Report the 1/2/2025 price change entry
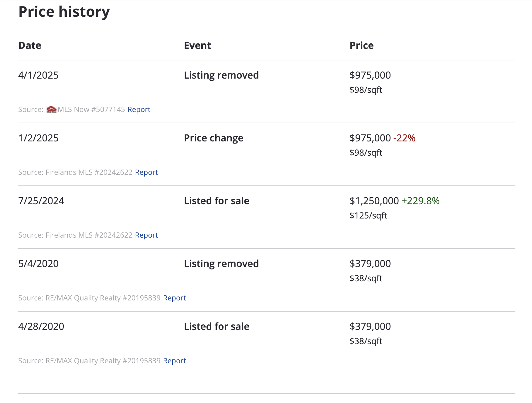This screenshot has height=403, width=532. point(146,172)
